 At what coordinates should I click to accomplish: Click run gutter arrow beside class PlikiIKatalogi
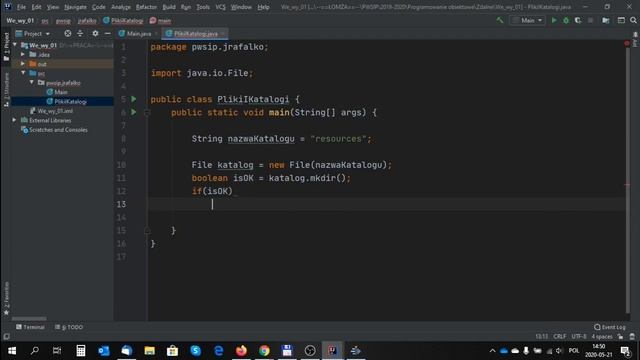pos(133,99)
